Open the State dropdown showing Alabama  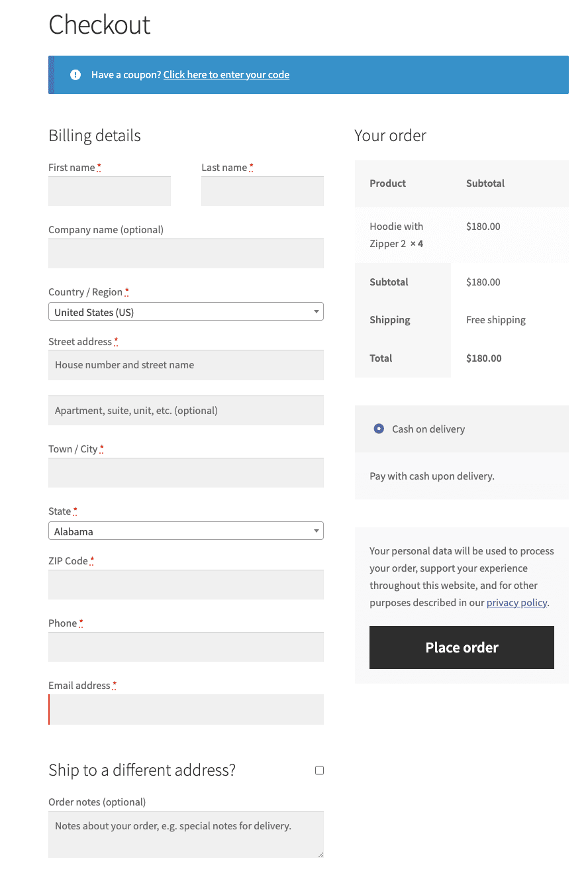tap(185, 530)
